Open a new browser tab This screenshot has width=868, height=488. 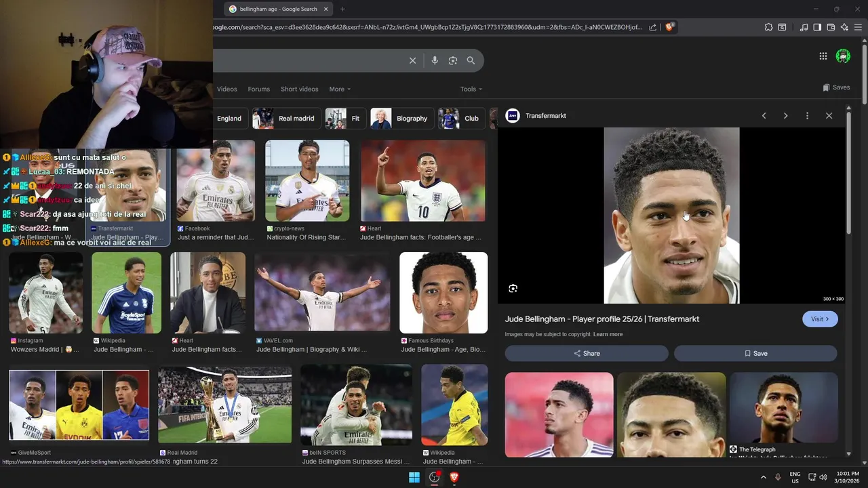pos(342,9)
